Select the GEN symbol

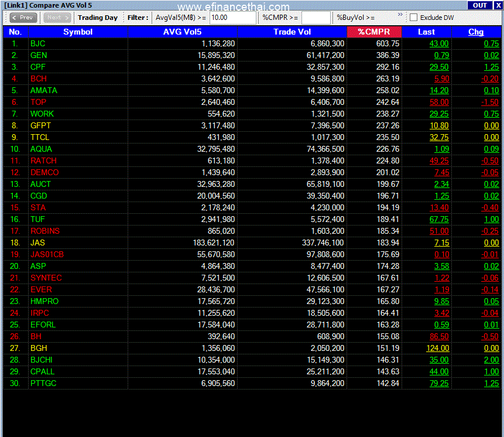coord(39,55)
